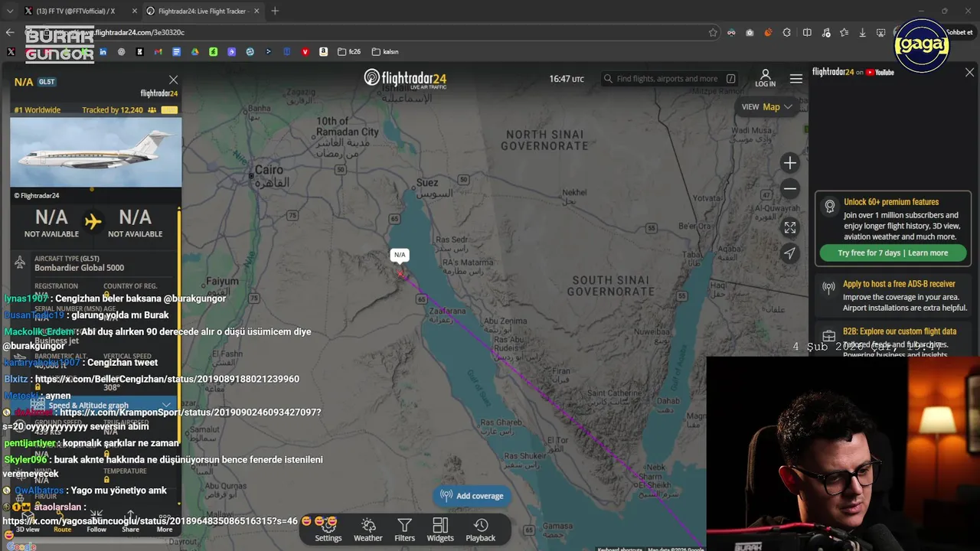Screen dimensions: 980x551
Task: Center map on my location arrow
Action: (x=790, y=253)
